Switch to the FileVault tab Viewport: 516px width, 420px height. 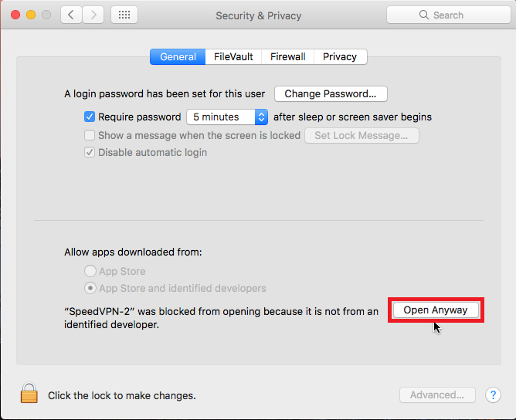tap(233, 56)
